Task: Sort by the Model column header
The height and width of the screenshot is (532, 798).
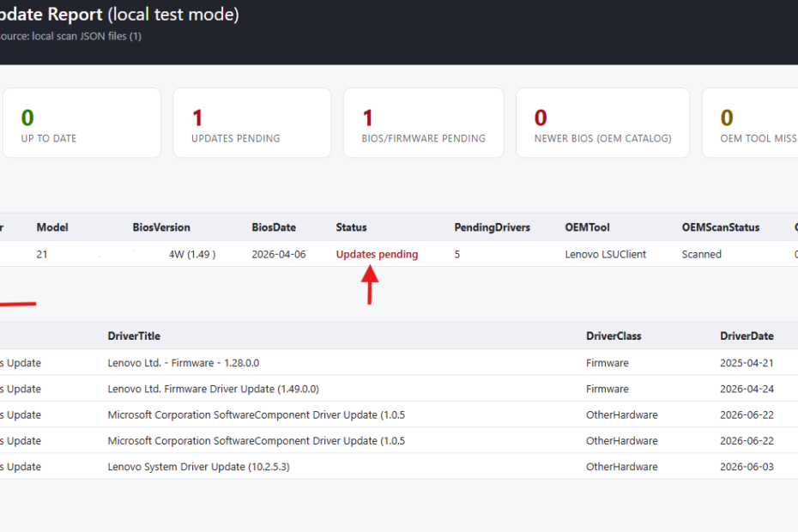Action: 52,227
